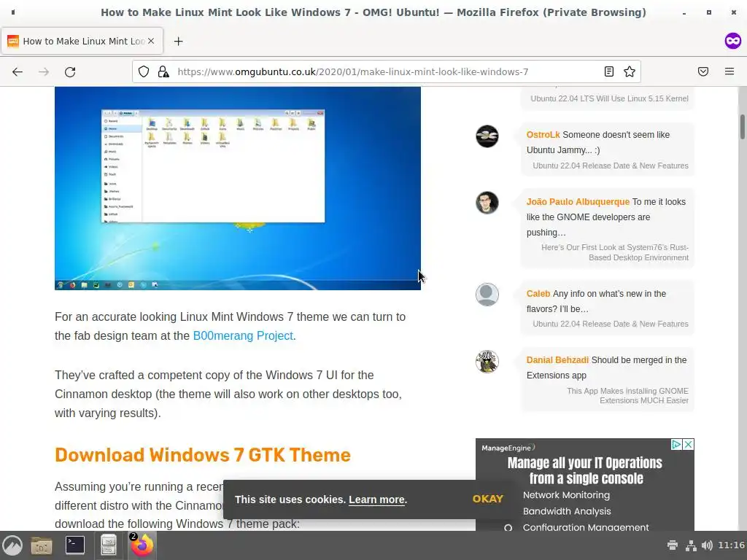747x560 pixels.
Task: Launch the terminal from the taskbar
Action: [x=75, y=545]
